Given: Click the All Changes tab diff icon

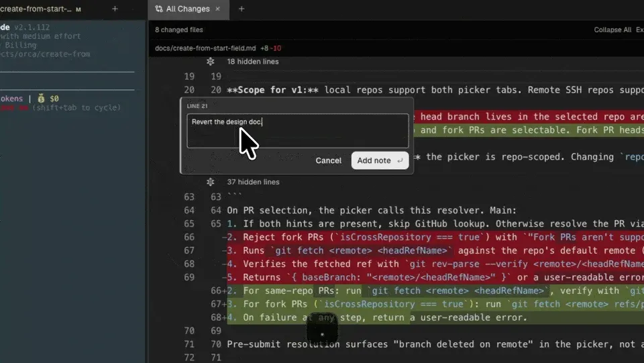Looking at the screenshot, I should click(158, 9).
